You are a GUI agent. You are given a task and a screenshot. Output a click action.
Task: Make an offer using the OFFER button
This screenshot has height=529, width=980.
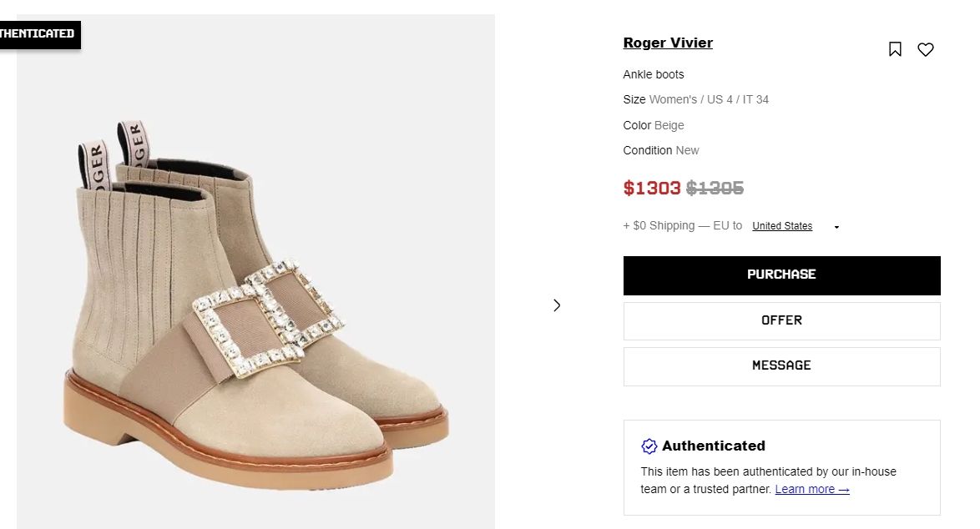(781, 320)
